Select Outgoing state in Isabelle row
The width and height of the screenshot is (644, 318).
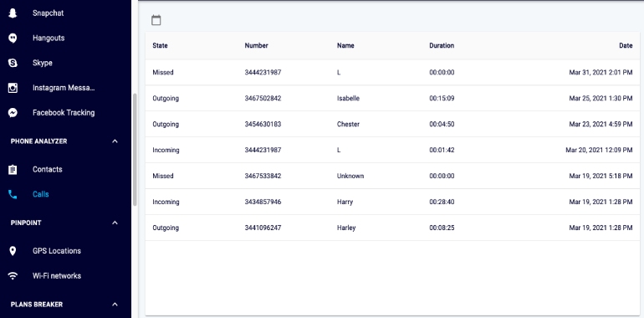point(166,98)
